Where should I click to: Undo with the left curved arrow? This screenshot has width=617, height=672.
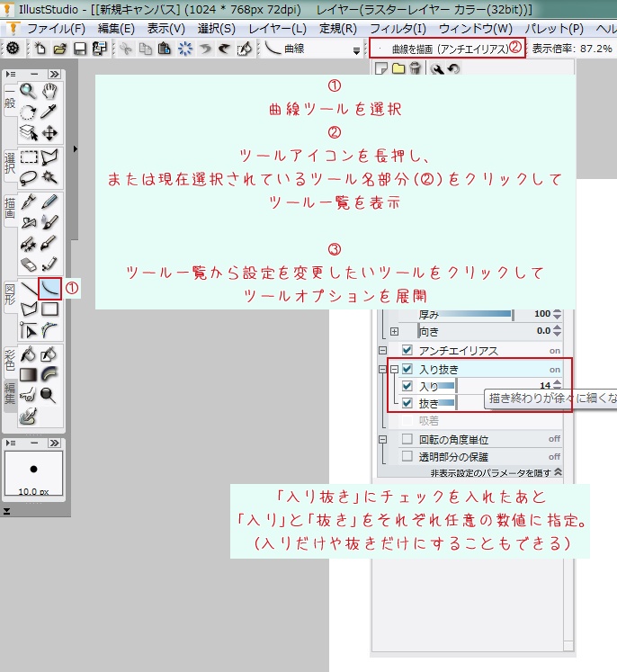pos(205,49)
